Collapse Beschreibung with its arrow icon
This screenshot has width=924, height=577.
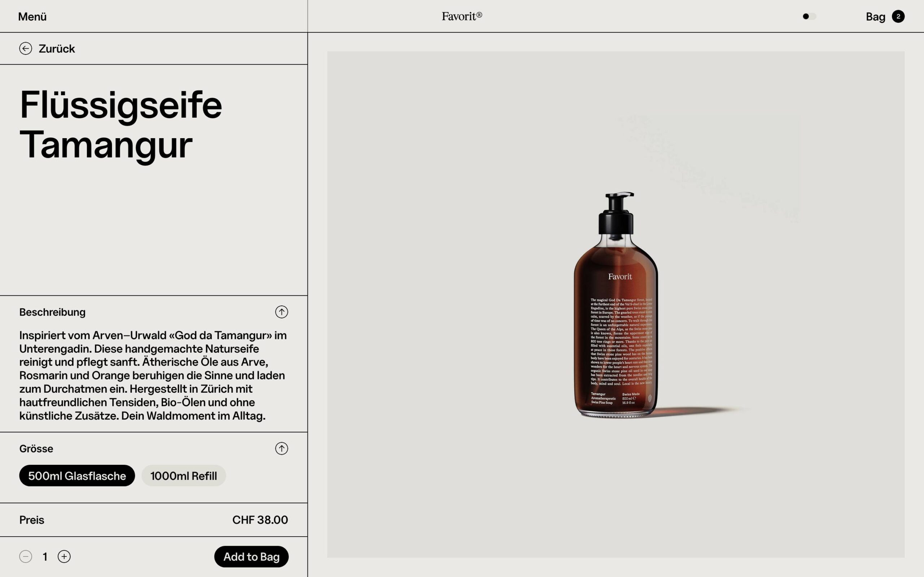coord(282,312)
